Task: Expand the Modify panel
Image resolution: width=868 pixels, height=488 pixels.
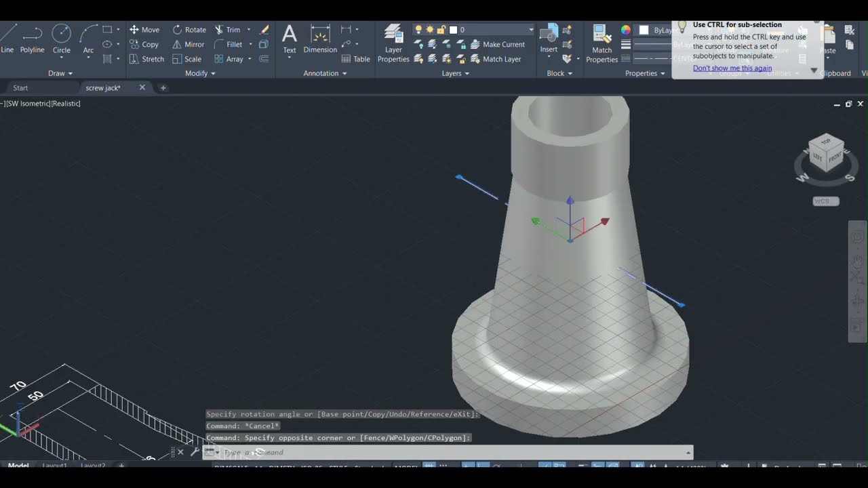Action: click(x=200, y=73)
